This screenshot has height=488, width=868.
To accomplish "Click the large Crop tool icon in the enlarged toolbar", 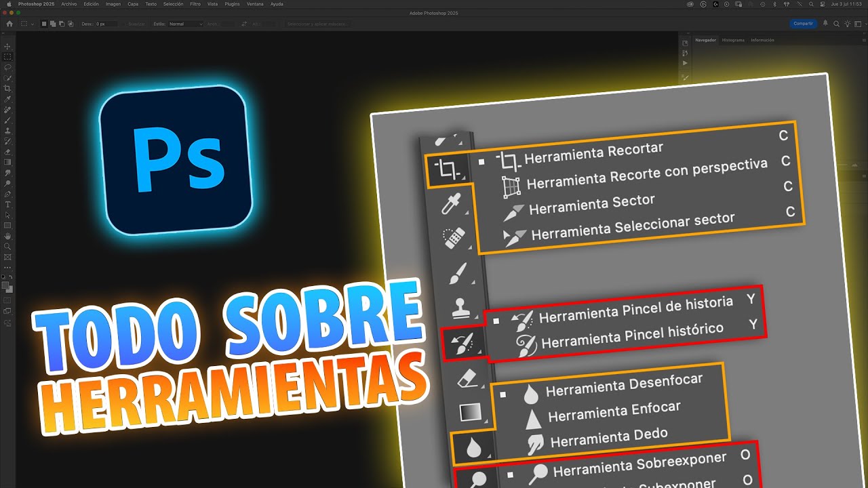I will (449, 169).
